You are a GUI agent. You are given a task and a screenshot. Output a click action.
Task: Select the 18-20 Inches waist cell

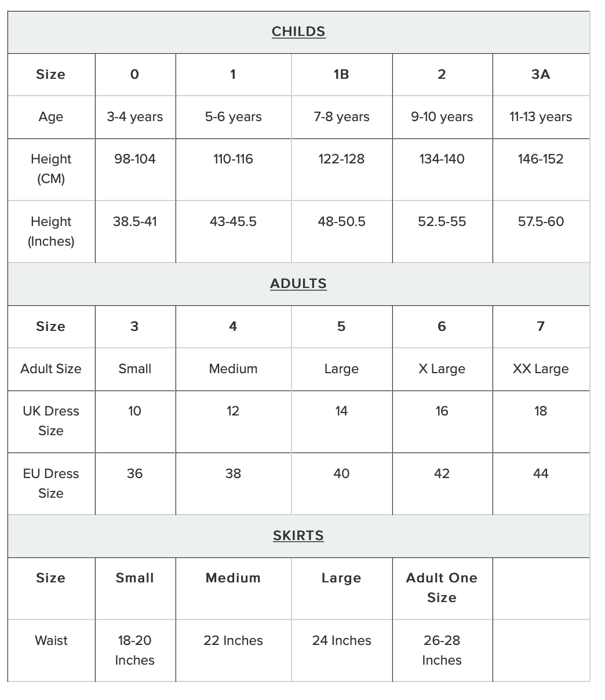(135, 650)
